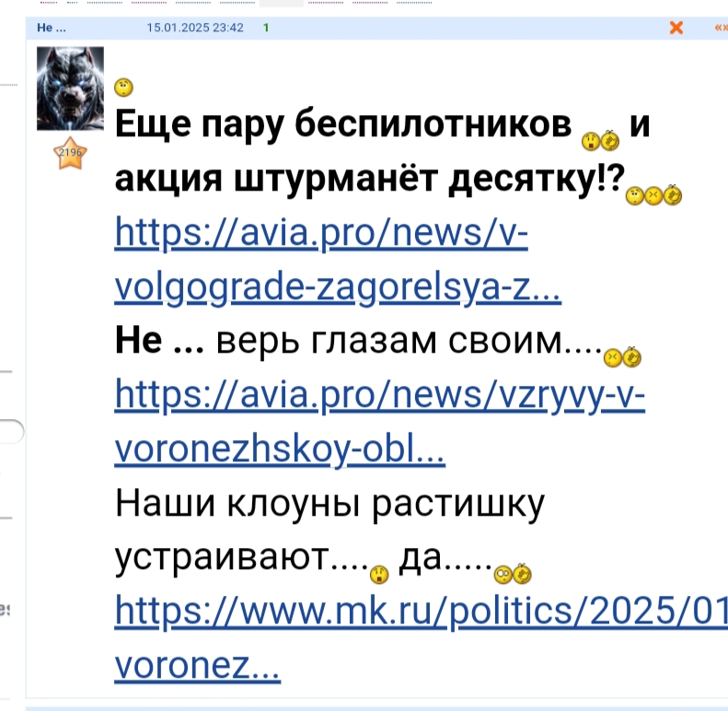The width and height of the screenshot is (728, 711).
Task: Open the avia.pro v-volgograde-zagorelsya link
Action: pos(338,260)
